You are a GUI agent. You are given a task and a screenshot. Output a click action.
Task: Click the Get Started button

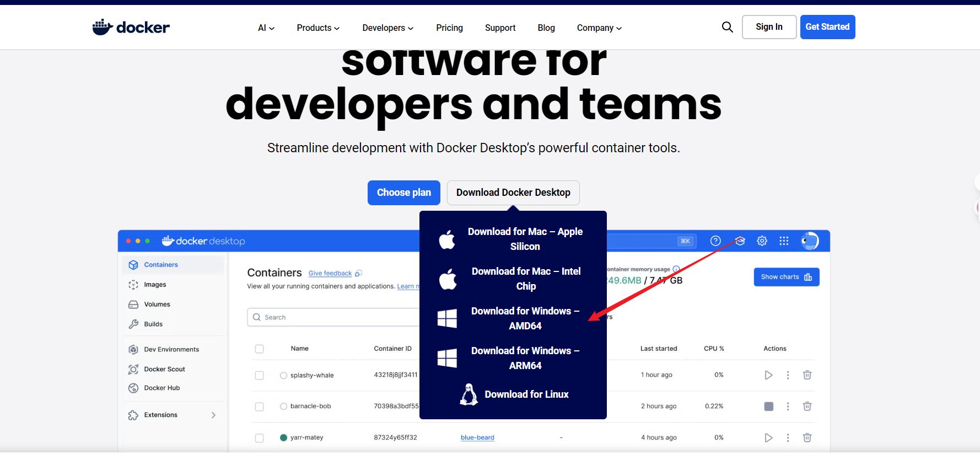pos(827,27)
